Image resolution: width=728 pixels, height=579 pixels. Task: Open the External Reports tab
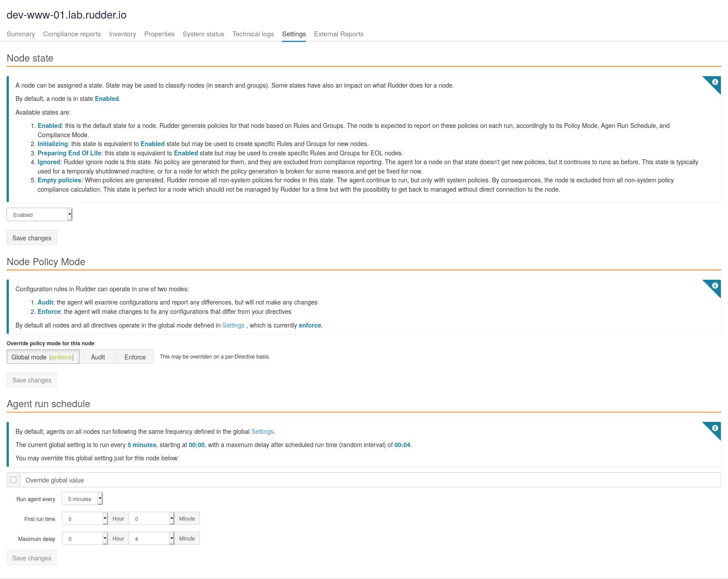tap(339, 34)
